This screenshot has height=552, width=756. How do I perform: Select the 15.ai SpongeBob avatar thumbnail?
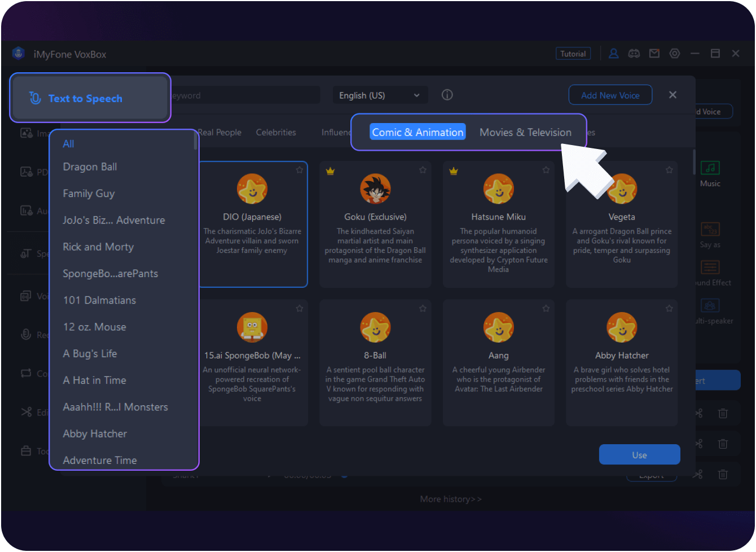pyautogui.click(x=252, y=327)
